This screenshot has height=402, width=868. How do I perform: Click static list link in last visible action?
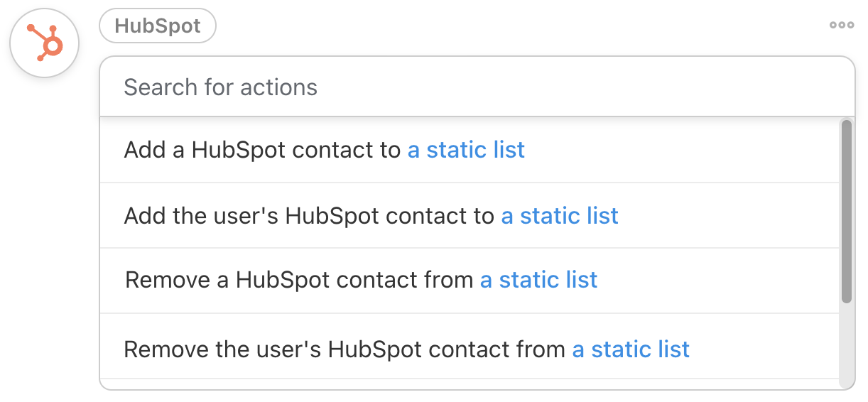pyautogui.click(x=631, y=349)
